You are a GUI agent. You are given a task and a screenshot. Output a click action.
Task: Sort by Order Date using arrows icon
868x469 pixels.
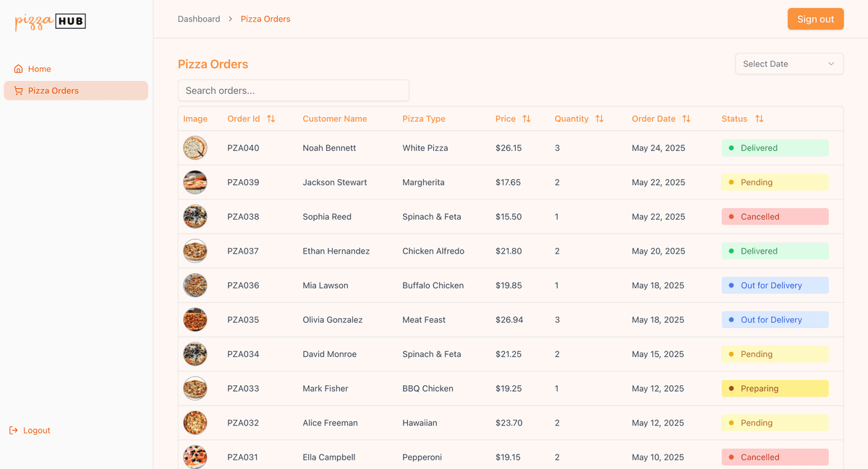[686, 119]
